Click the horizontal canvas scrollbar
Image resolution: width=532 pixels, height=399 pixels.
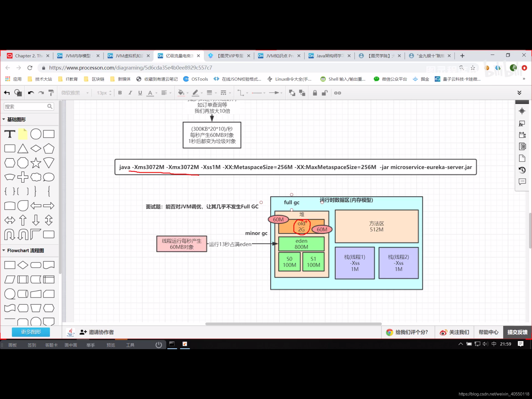(293, 324)
